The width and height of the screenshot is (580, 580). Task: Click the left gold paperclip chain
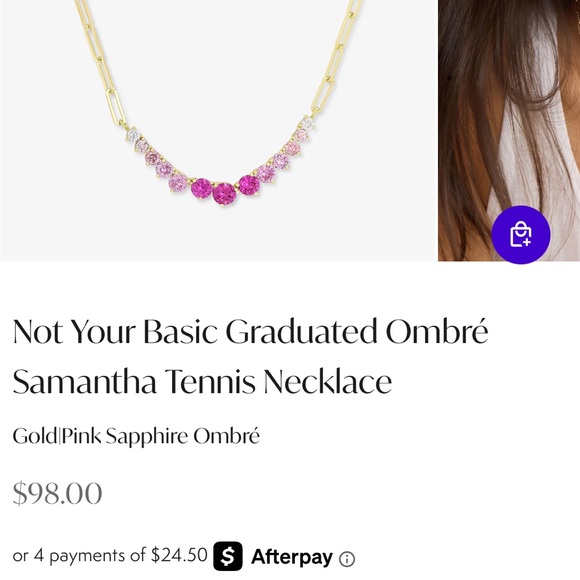[101, 63]
